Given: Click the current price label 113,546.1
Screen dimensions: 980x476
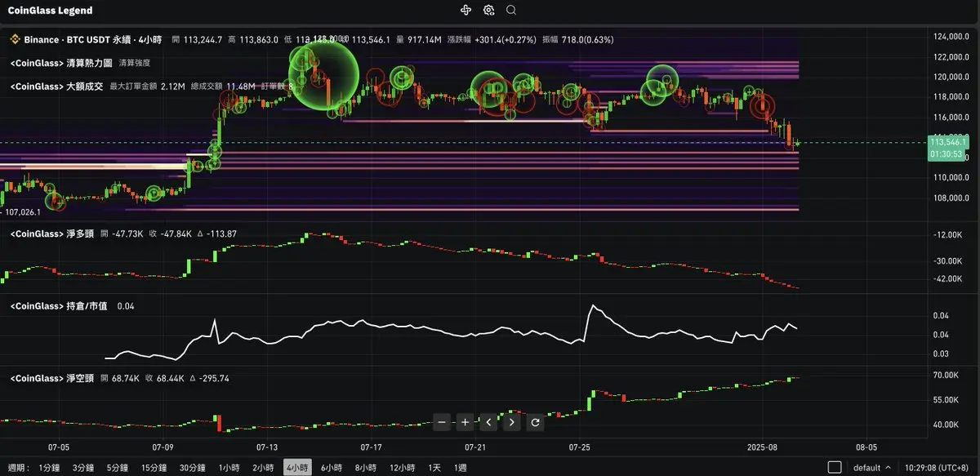Looking at the screenshot, I should tap(948, 142).
